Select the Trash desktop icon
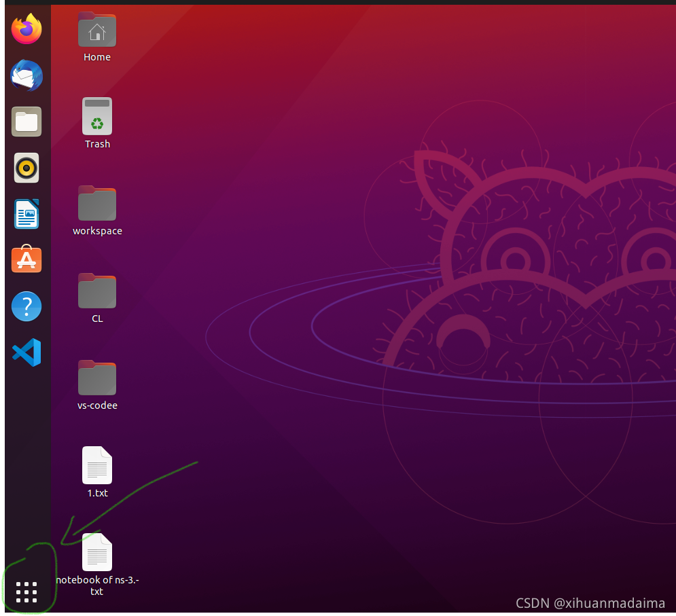Screen dimensions: 676x616 [x=97, y=116]
